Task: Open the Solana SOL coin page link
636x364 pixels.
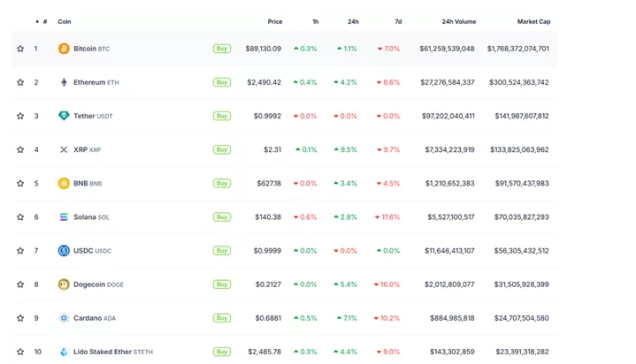Action: click(x=91, y=216)
